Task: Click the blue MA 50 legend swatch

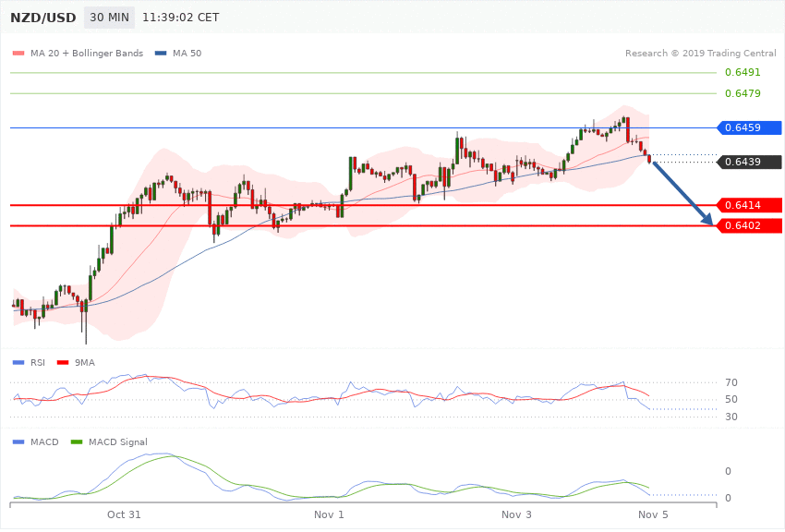Action: pos(162,53)
